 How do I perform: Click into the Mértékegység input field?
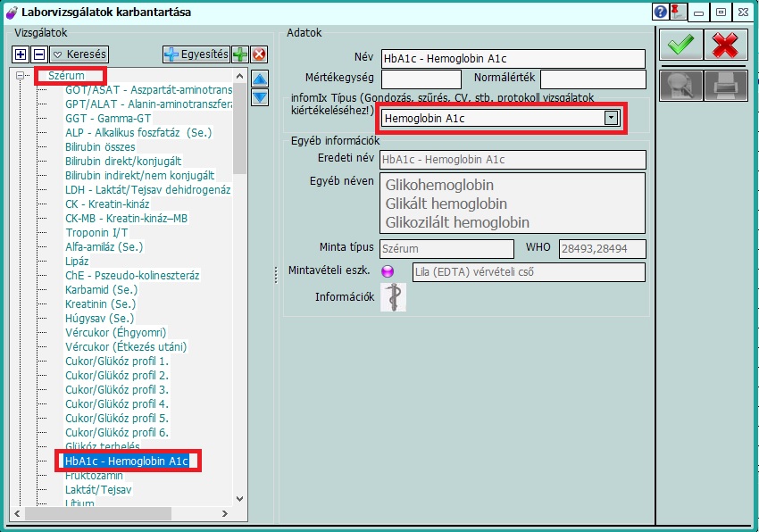tap(421, 79)
